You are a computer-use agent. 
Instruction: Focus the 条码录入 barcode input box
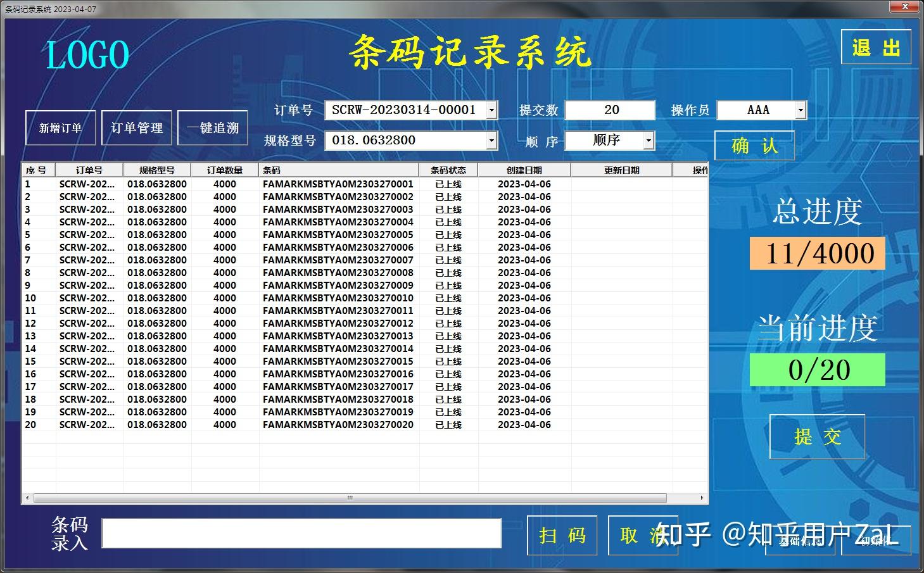pyautogui.click(x=301, y=533)
